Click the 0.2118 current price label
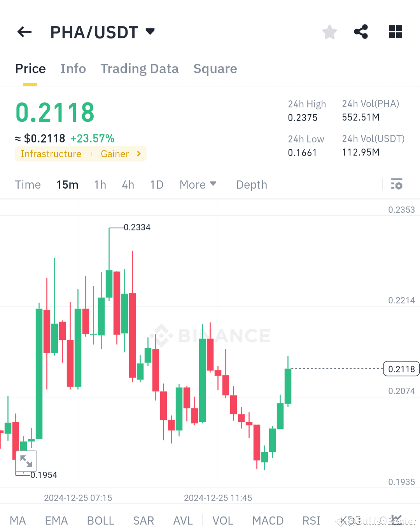The width and height of the screenshot is (420, 530). 401,368
